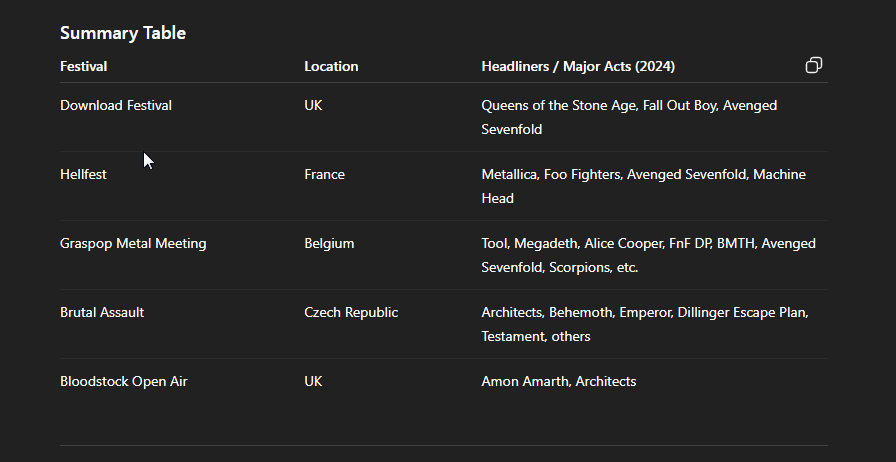896x462 pixels.
Task: Click the Brutal Assault cell
Action: coord(102,313)
